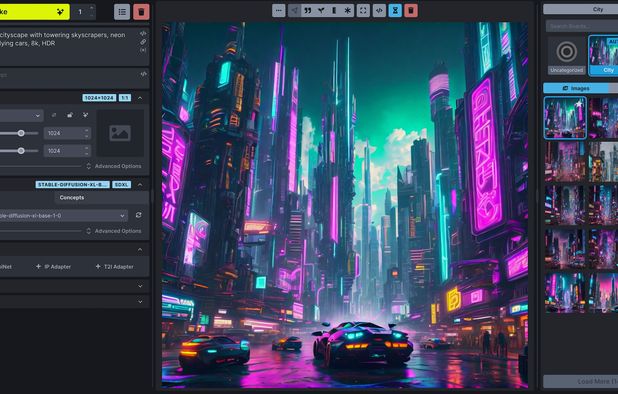The width and height of the screenshot is (618, 394).
Task: Click the height slider handle
Action: pyautogui.click(x=21, y=151)
